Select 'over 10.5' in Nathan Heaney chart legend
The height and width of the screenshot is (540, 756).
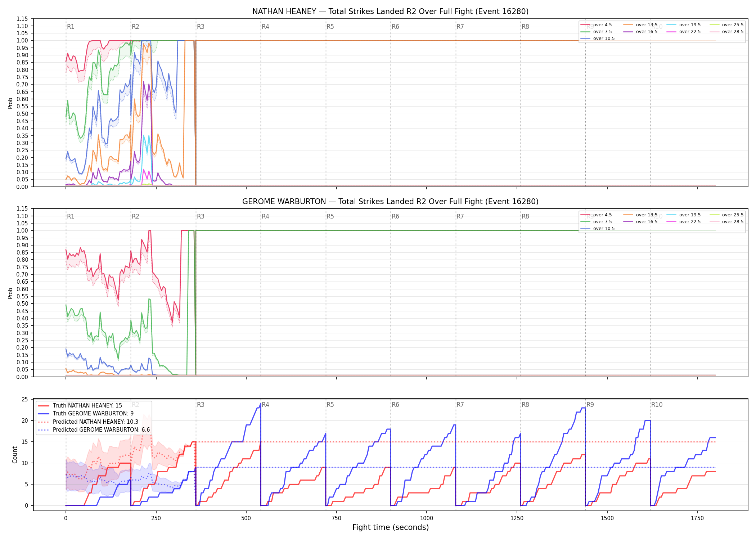[598, 39]
